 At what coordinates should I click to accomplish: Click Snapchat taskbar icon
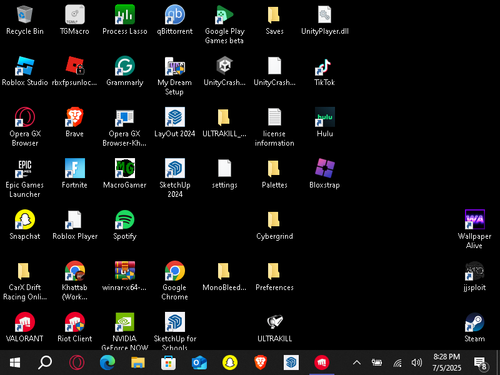(x=230, y=363)
